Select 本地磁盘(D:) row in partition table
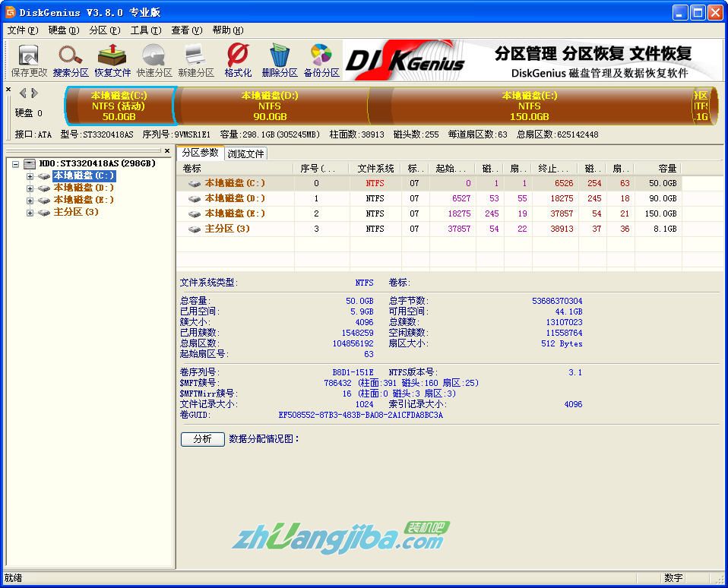The height and width of the screenshot is (588, 728). tap(235, 198)
